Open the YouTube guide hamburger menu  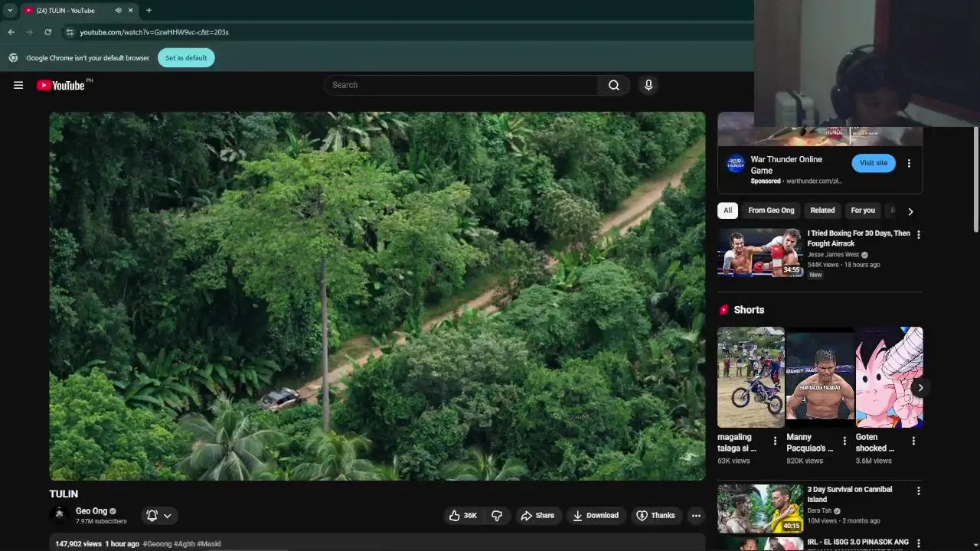18,85
